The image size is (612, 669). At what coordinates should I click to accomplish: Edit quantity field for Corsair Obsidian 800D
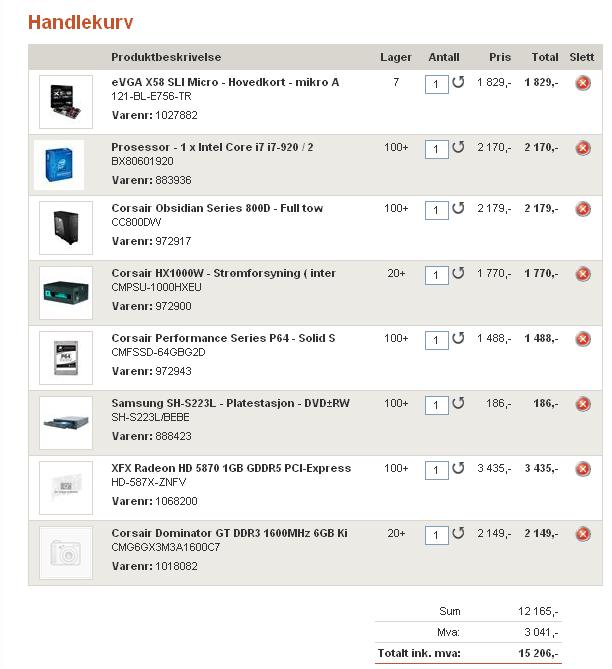[437, 210]
